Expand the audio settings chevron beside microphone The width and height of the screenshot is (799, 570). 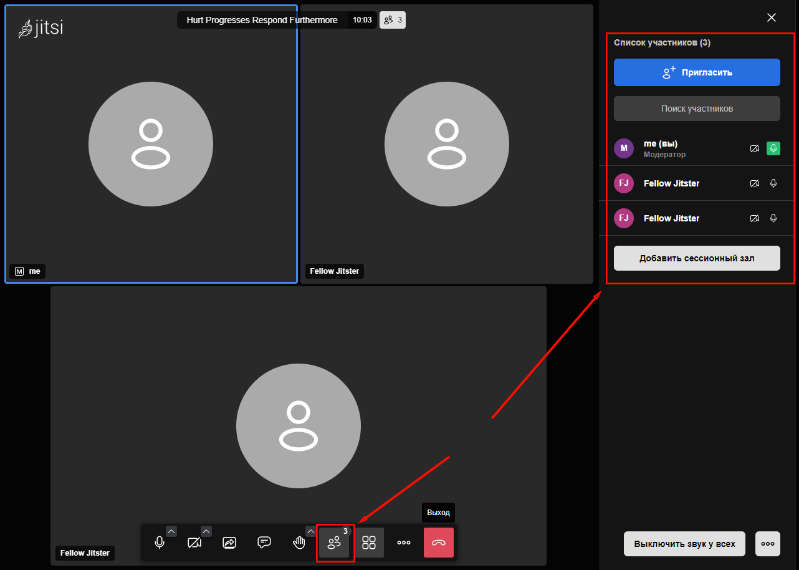pos(172,531)
